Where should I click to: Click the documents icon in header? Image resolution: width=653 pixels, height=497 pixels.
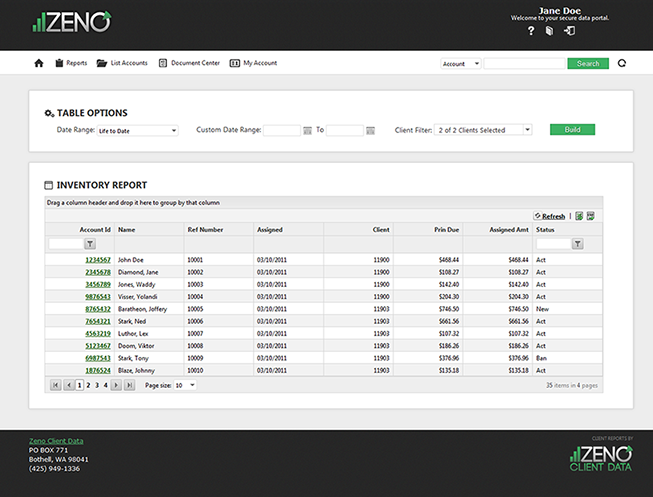click(549, 31)
